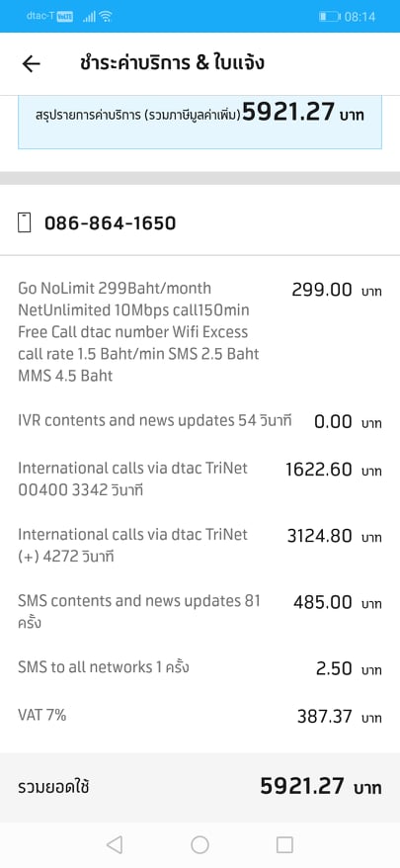Tap the Wi-Fi icon in status bar
400x868 pixels.
pyautogui.click(x=105, y=17)
